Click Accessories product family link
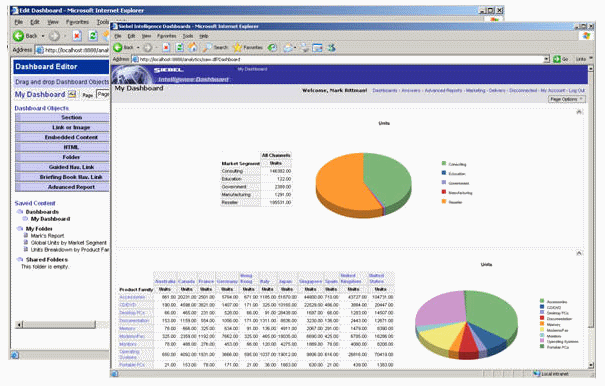Image resolution: width=605 pixels, height=386 pixels. click(x=132, y=297)
